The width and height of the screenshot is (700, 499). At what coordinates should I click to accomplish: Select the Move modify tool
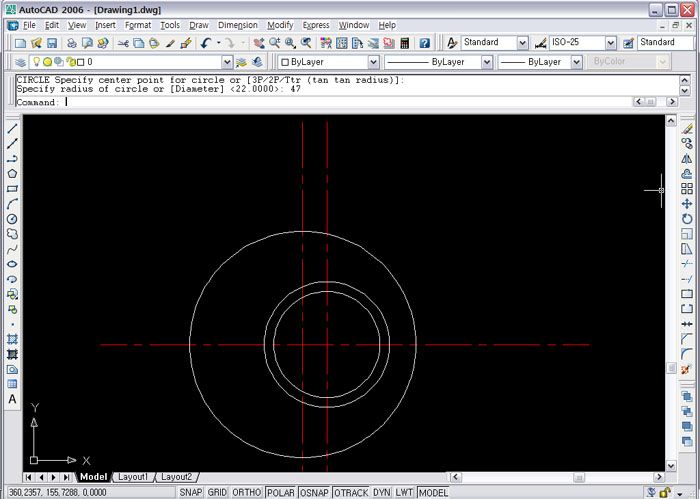coord(687,204)
